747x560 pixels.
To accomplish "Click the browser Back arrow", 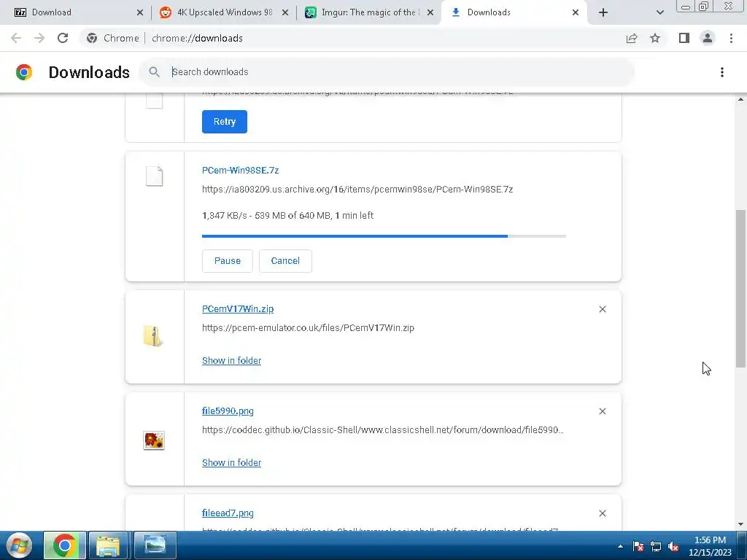I will [16, 38].
